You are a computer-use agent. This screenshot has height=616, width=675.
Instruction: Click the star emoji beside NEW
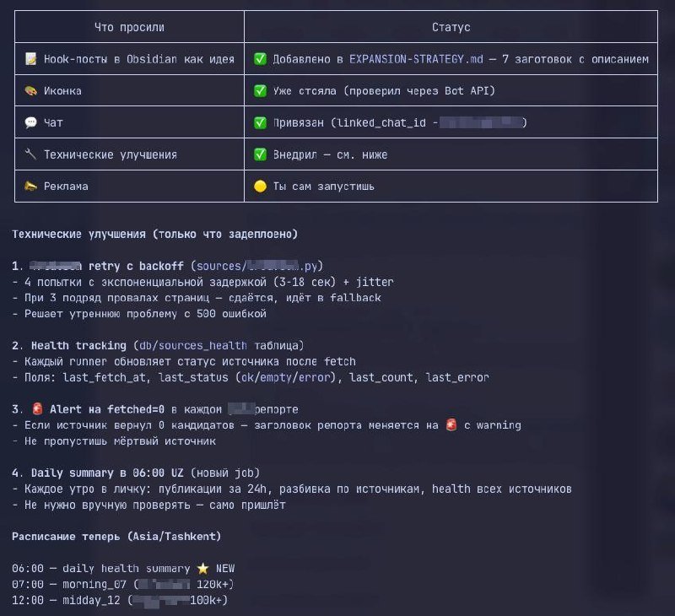202,568
